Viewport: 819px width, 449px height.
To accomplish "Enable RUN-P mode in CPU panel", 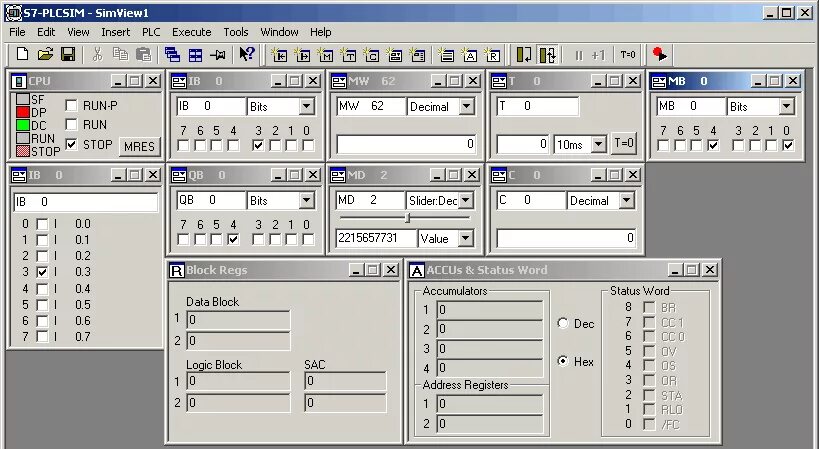I will pyautogui.click(x=72, y=105).
